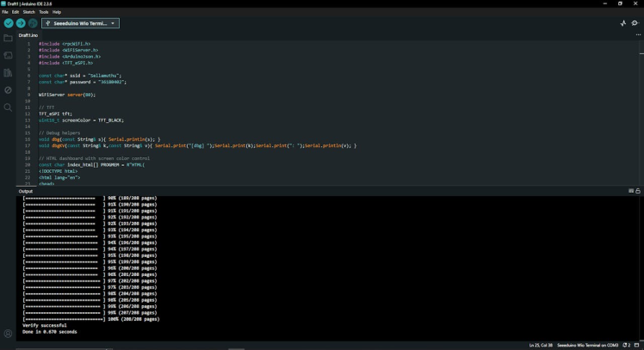Screen dimensions: 644x350
Task: Click the Done in 0.670 seconds output line
Action: (x=50, y=332)
